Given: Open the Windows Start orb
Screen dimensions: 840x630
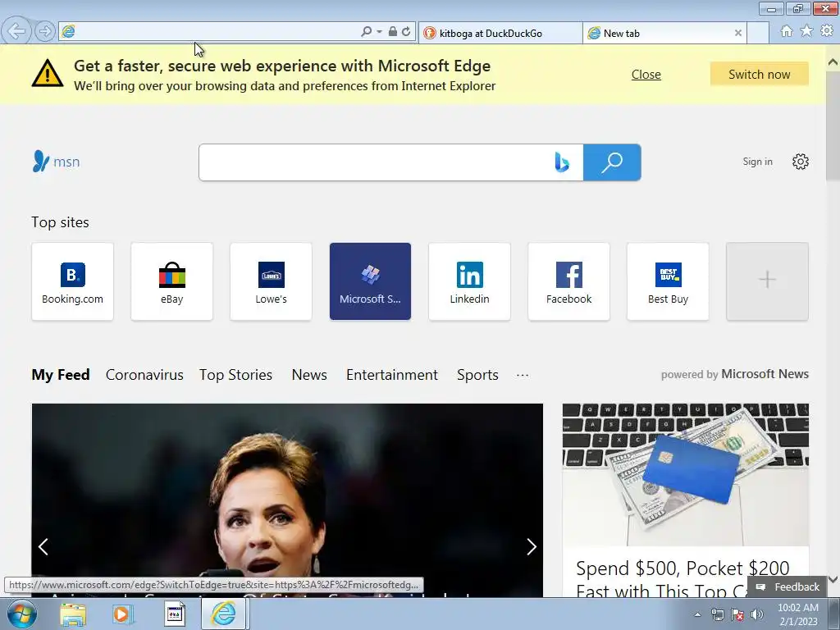Looking at the screenshot, I should [x=22, y=614].
